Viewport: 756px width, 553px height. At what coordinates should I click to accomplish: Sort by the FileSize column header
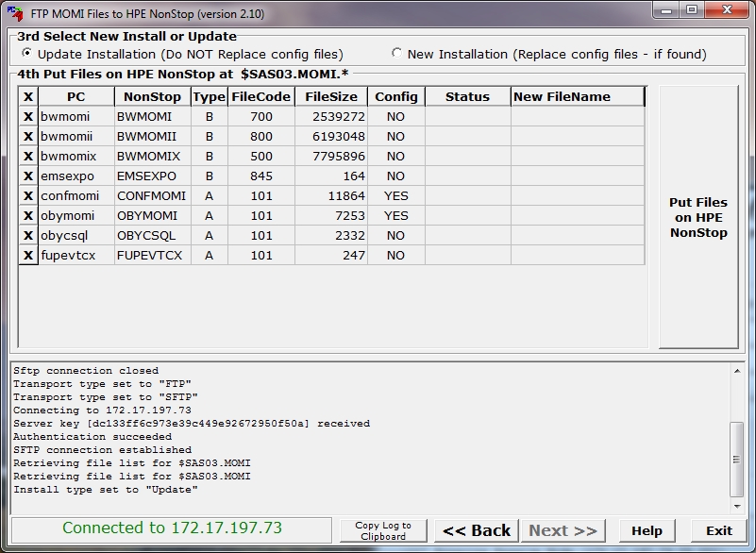pyautogui.click(x=330, y=96)
